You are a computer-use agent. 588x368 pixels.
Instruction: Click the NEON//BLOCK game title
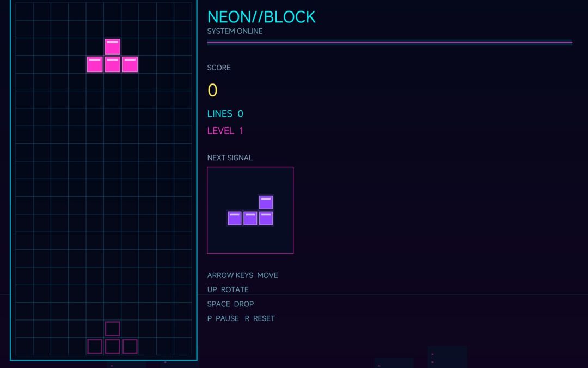tap(261, 17)
